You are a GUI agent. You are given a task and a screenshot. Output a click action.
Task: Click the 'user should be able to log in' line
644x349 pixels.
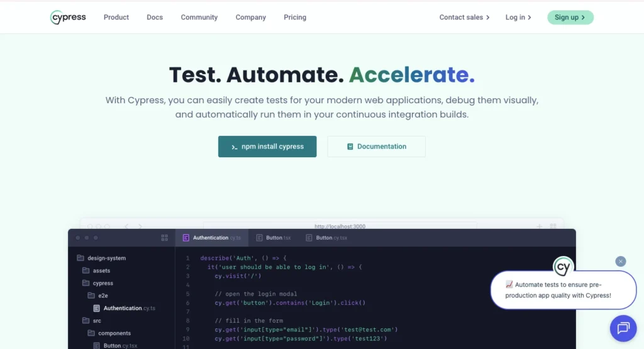pos(285,267)
